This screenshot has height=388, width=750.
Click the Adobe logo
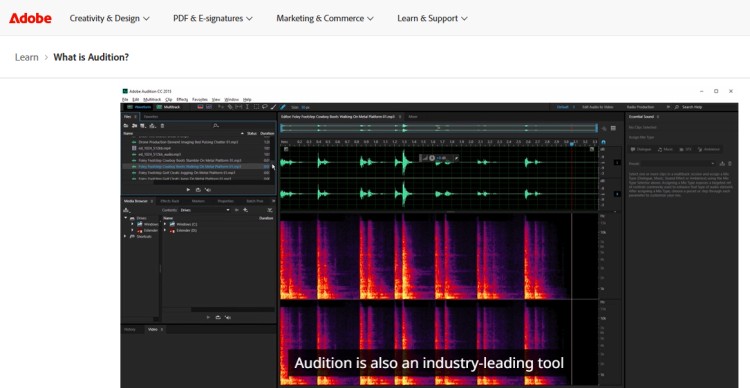click(x=30, y=18)
